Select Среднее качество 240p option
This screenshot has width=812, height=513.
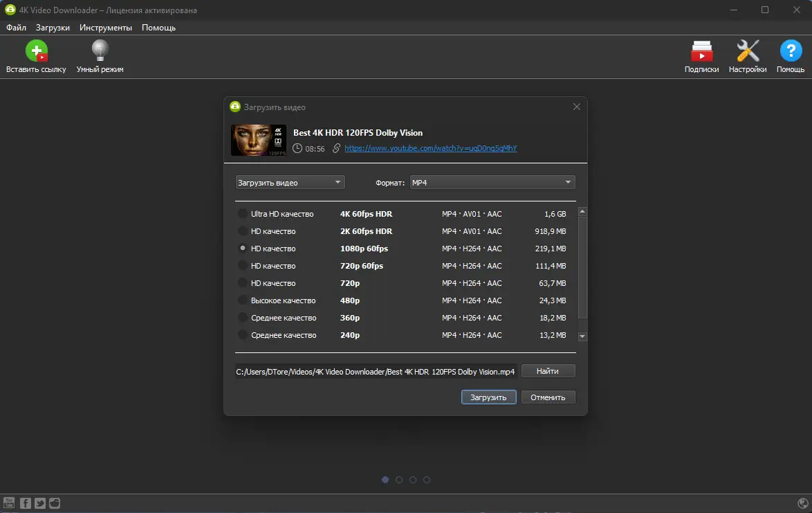click(x=242, y=335)
